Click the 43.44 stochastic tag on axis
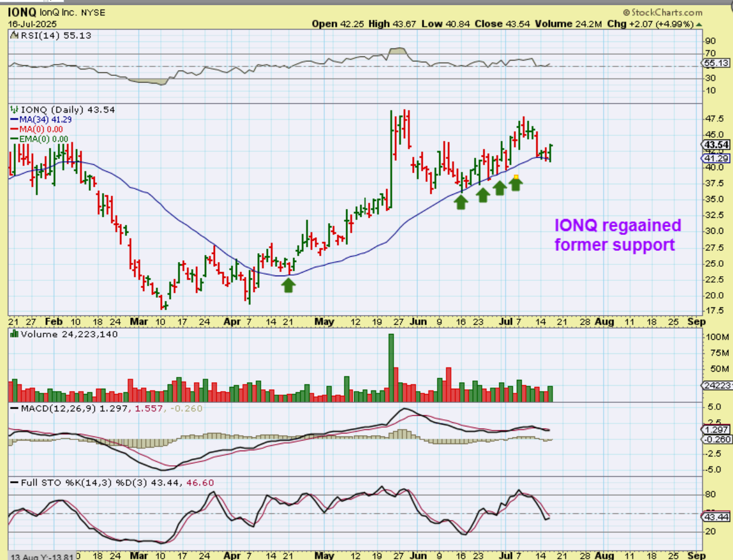 [x=717, y=516]
